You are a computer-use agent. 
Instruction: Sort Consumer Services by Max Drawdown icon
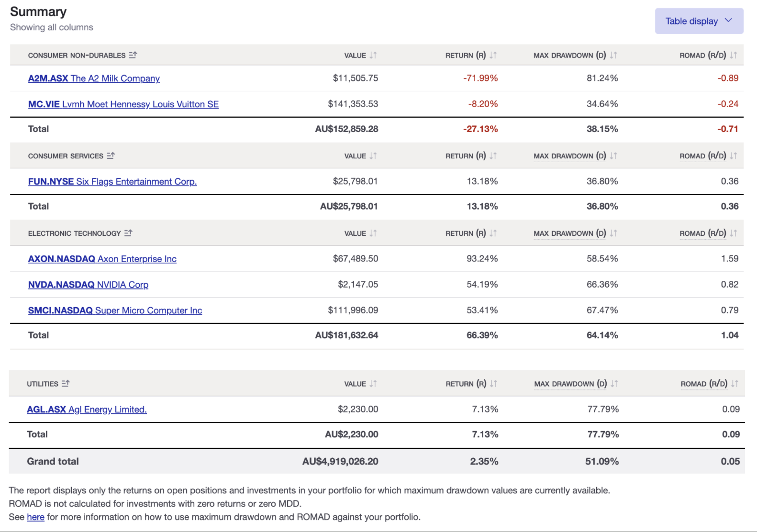coord(613,155)
